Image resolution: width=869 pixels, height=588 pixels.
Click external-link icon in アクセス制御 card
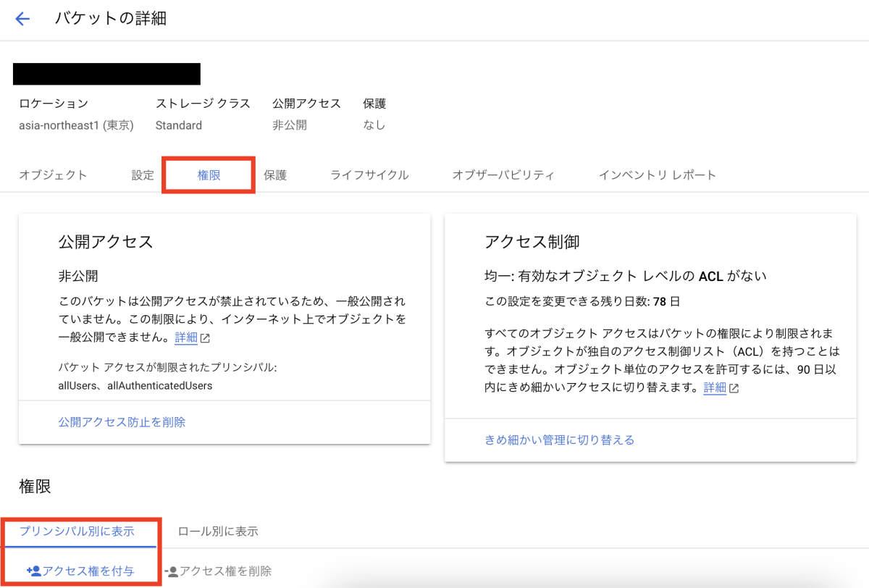(734, 388)
